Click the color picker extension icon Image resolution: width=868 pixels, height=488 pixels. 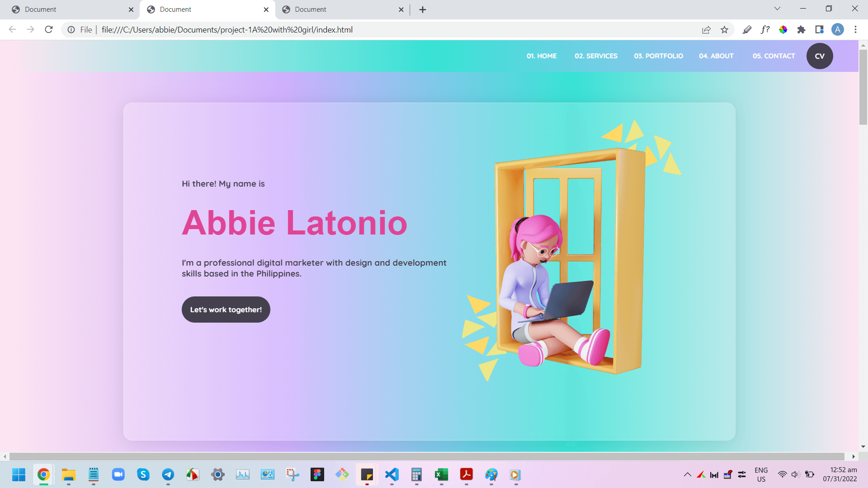[783, 30]
